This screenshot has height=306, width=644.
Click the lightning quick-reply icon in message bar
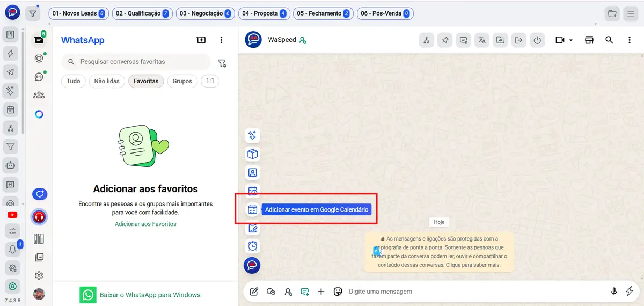pos(630,292)
